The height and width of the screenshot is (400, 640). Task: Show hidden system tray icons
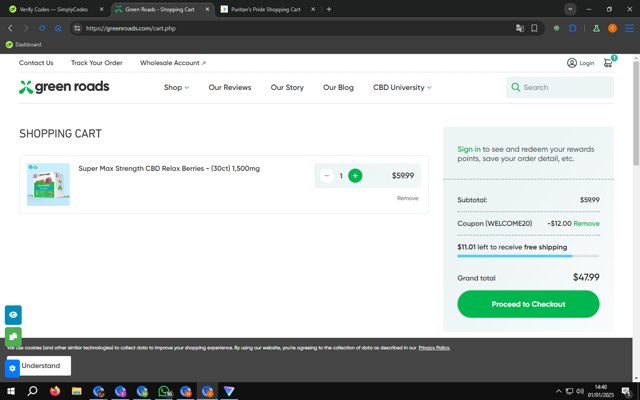click(558, 391)
